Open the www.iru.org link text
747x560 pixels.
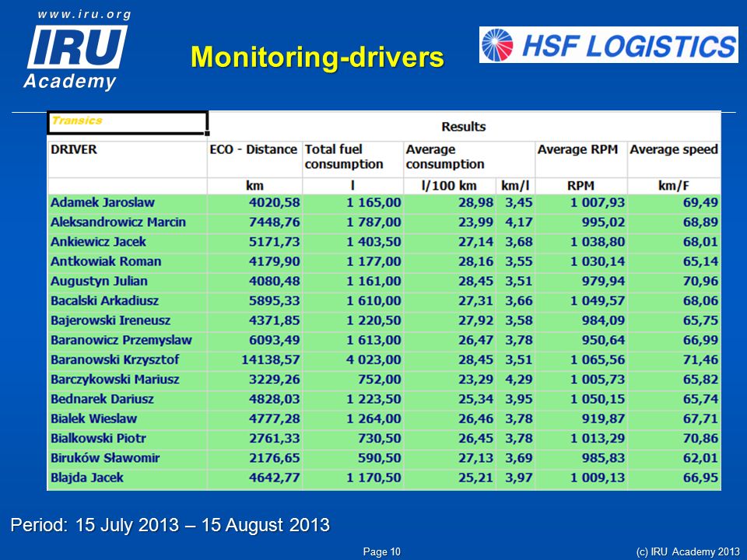[84, 14]
